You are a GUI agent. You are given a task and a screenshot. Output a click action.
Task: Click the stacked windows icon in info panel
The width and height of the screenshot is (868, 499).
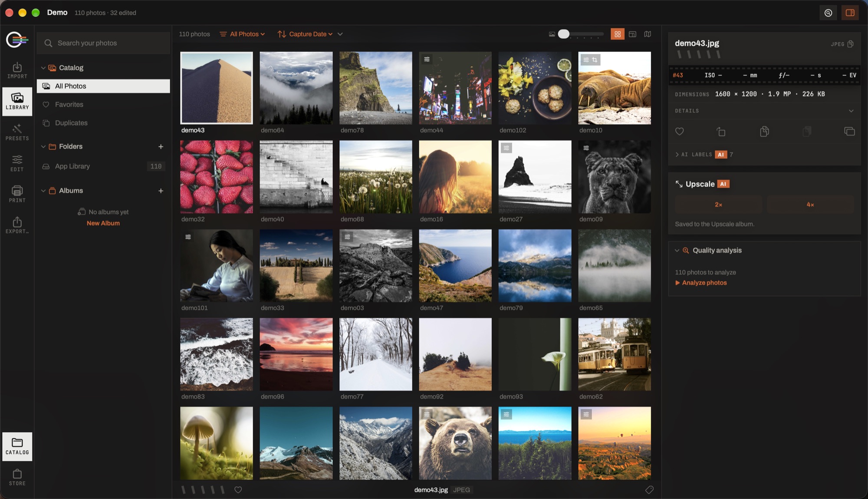[849, 131]
